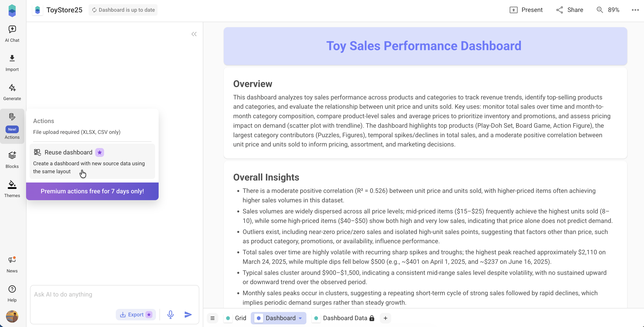Click the 89% zoom level control

(x=608, y=10)
